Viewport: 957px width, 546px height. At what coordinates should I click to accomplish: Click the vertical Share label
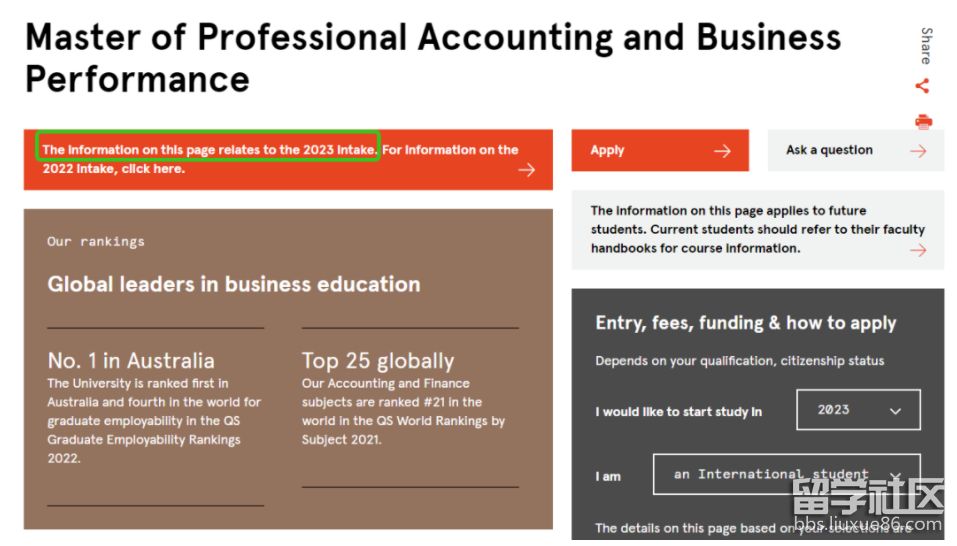pos(925,46)
